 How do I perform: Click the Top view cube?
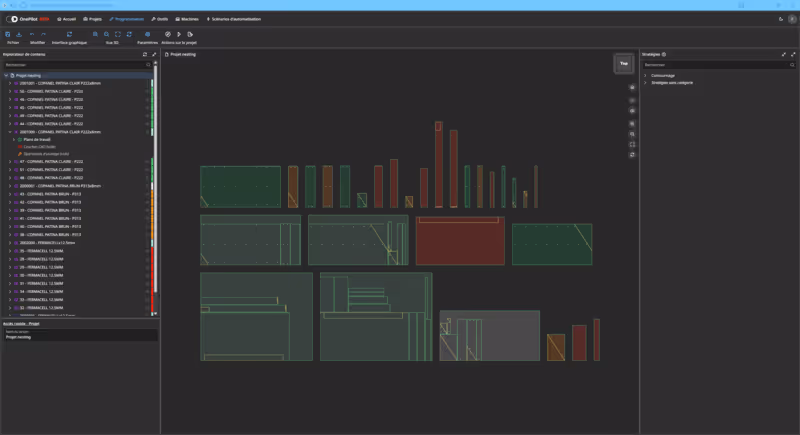click(623, 63)
